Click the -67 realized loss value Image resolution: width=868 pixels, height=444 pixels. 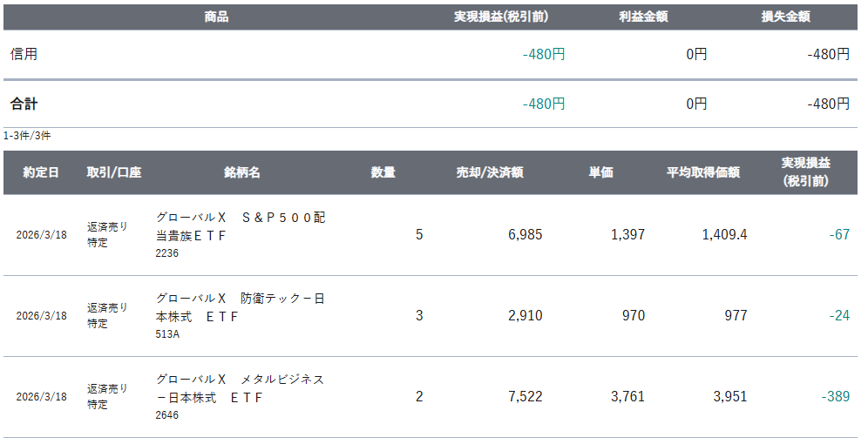[x=839, y=235]
